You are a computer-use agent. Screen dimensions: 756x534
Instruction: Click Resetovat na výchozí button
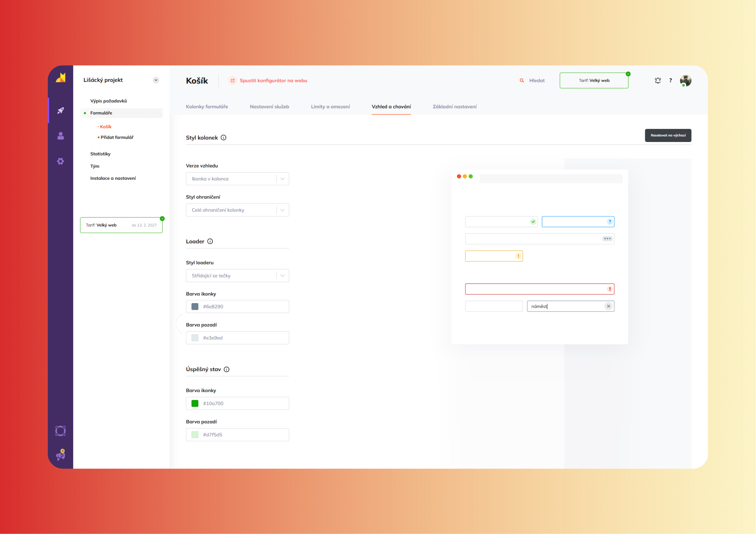pyautogui.click(x=668, y=135)
